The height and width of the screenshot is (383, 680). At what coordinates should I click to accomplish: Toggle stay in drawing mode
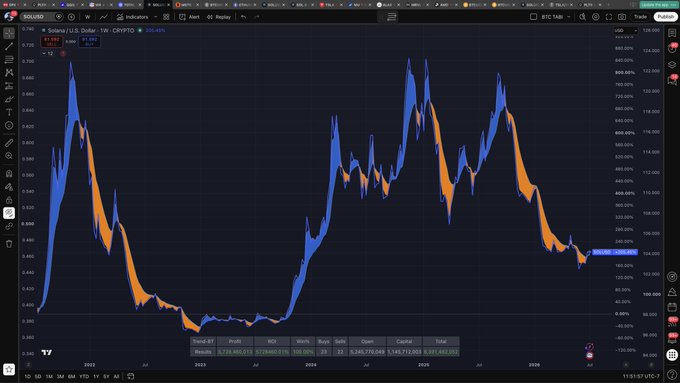click(x=9, y=187)
